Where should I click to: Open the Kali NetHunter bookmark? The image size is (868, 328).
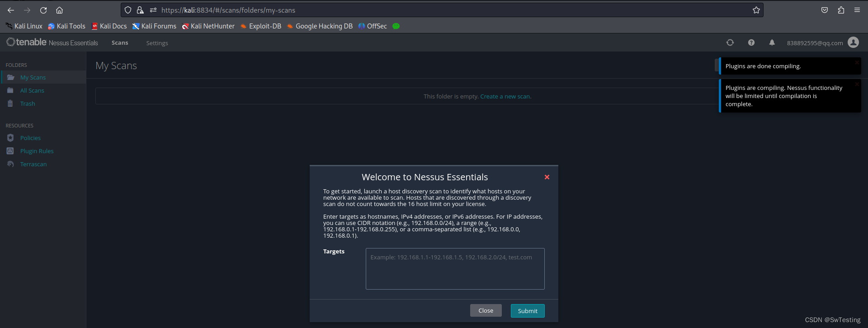208,26
